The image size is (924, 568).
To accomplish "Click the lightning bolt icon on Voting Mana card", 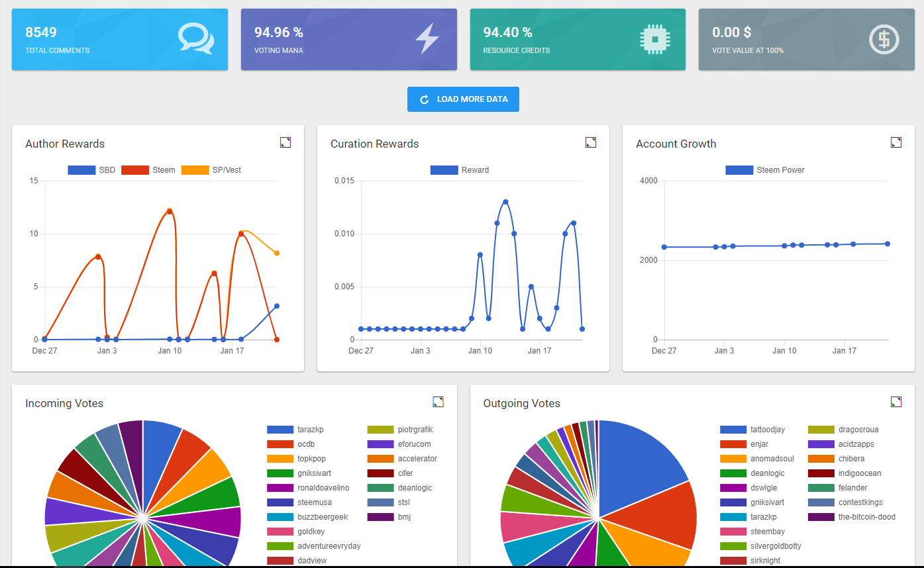I will [x=427, y=39].
